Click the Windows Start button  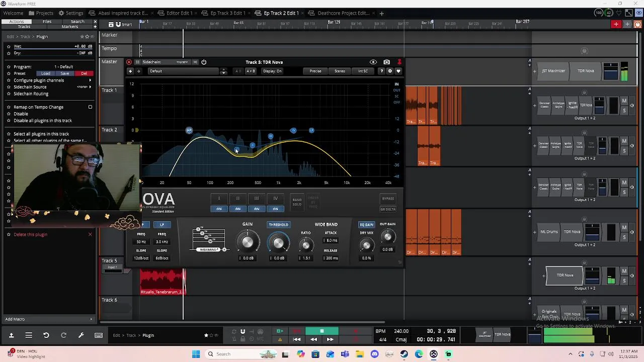pos(196,354)
